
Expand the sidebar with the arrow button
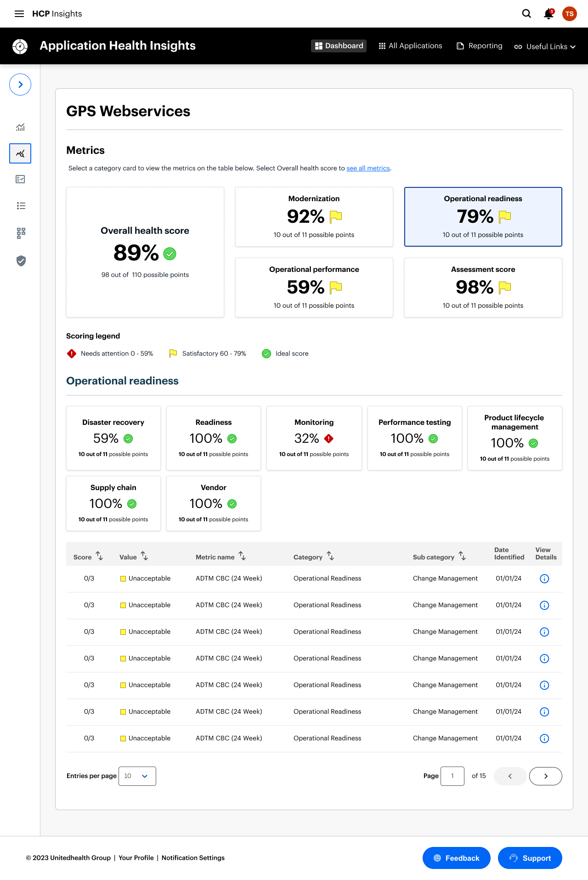20,85
